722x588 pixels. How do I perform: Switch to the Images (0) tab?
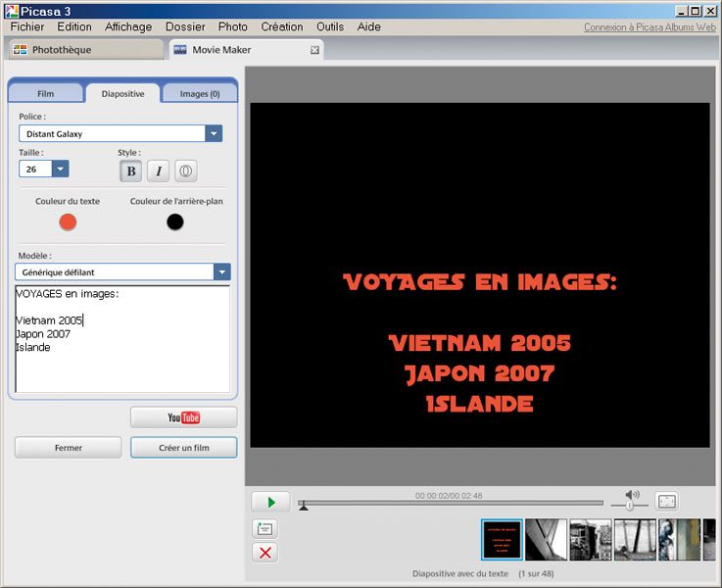200,93
